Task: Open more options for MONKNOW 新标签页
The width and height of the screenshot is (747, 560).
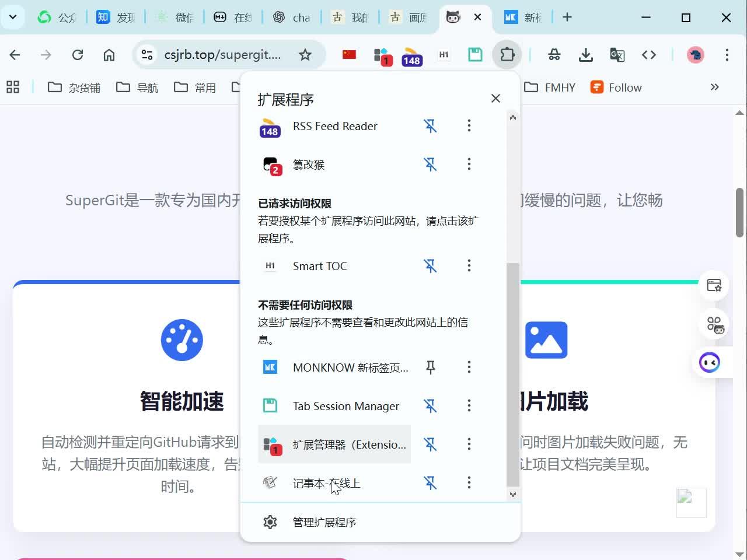Action: coord(469,367)
